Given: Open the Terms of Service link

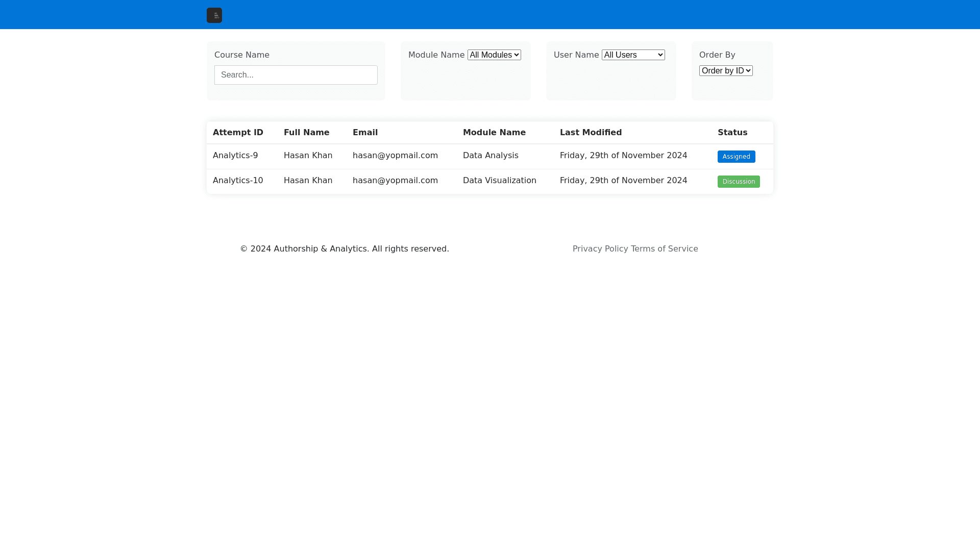Looking at the screenshot, I should (664, 249).
